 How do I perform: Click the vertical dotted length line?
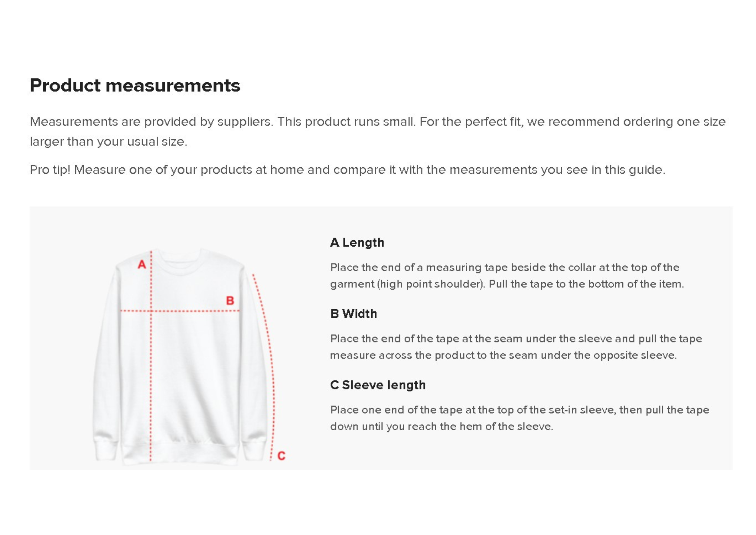click(x=151, y=379)
